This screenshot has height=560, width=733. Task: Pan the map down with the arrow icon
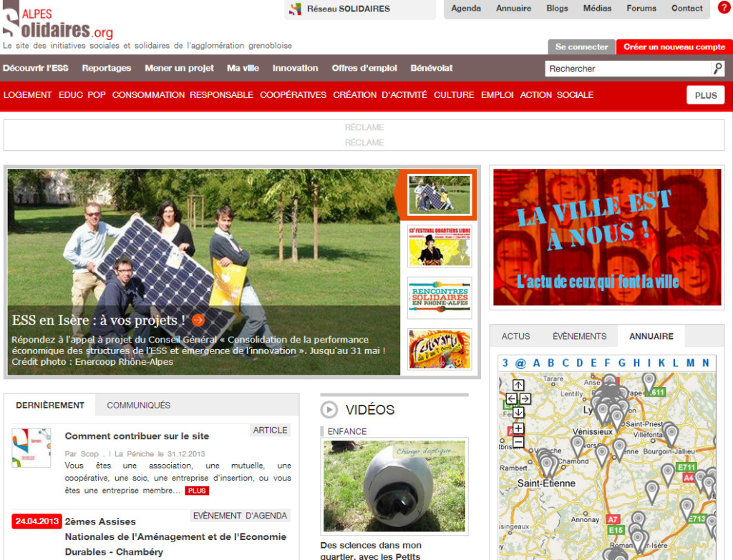(518, 413)
